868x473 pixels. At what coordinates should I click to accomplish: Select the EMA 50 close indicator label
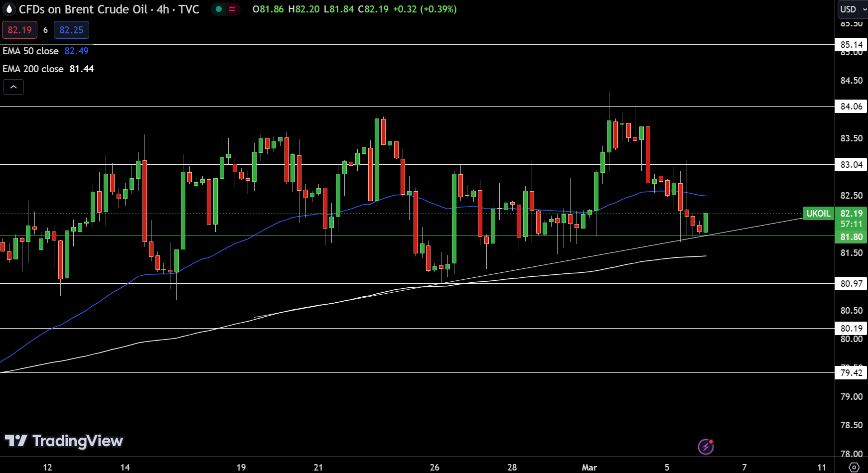click(30, 51)
